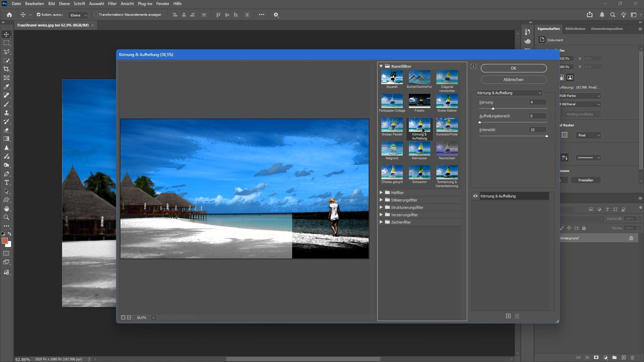Select the Crop tool
The height and width of the screenshot is (362, 644).
pos(6,69)
